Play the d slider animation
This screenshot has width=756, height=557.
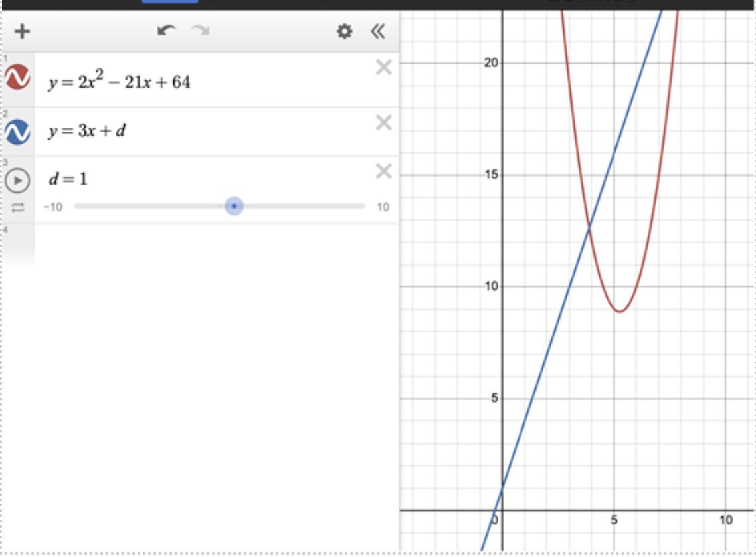[18, 180]
